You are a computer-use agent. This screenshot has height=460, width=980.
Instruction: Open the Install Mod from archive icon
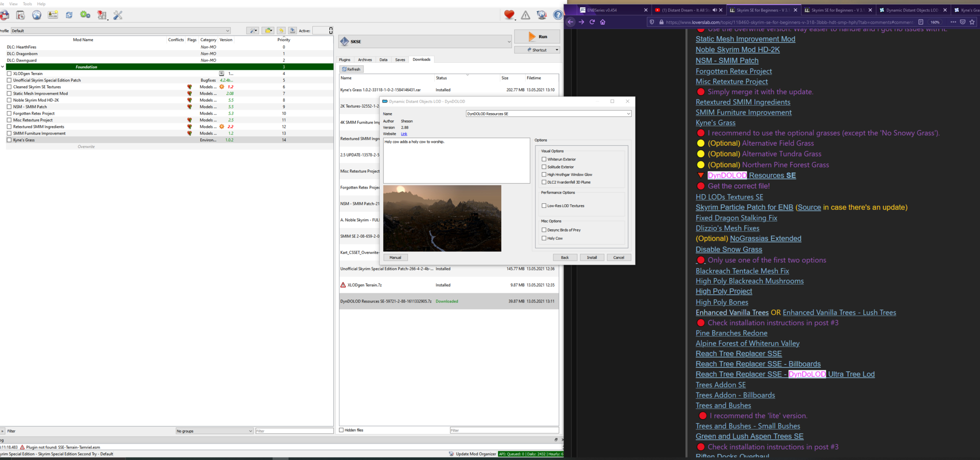(20, 15)
